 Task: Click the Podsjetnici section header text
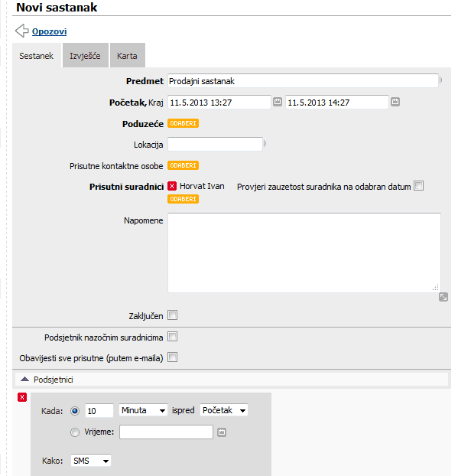point(54,380)
